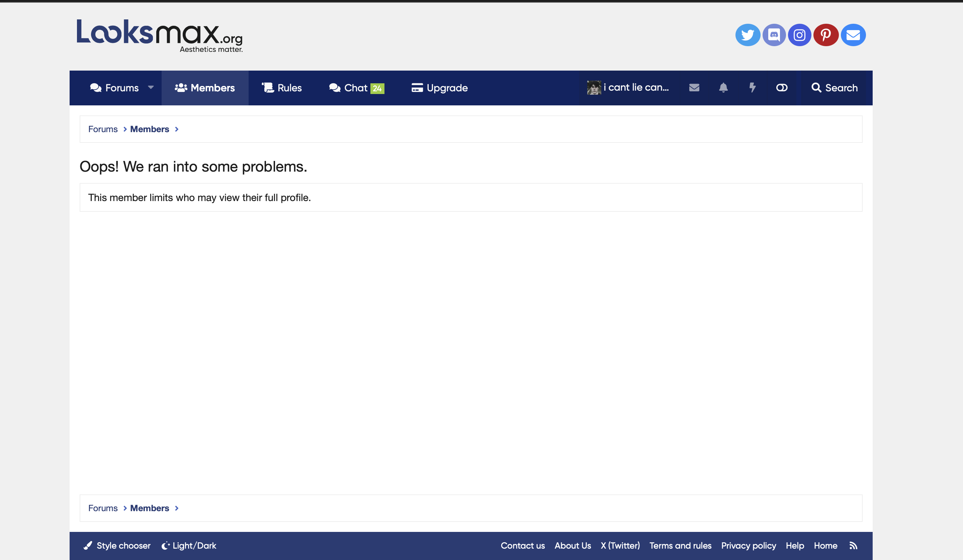
Task: Click the lightning bolt navbar icon
Action: 752,88
